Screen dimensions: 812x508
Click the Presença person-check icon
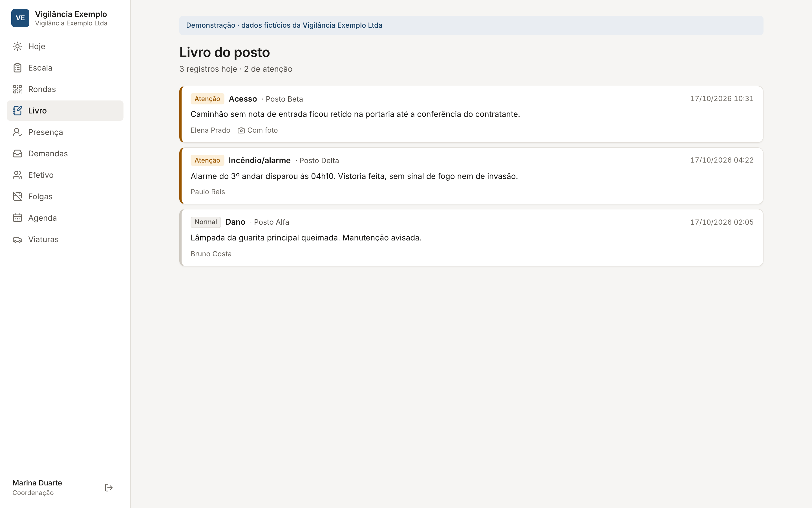click(17, 132)
